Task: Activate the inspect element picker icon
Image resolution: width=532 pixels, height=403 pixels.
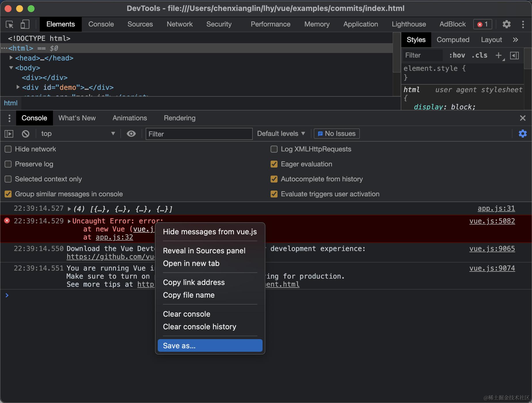Action: coord(10,24)
